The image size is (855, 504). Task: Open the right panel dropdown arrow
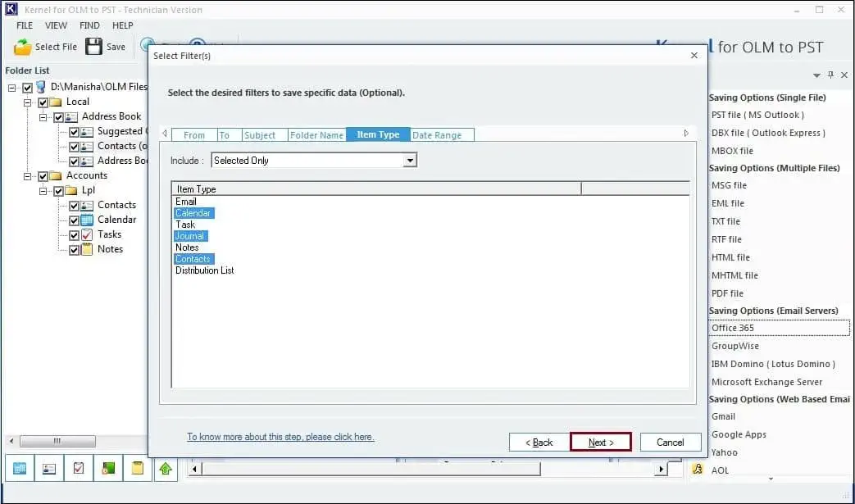click(x=816, y=75)
